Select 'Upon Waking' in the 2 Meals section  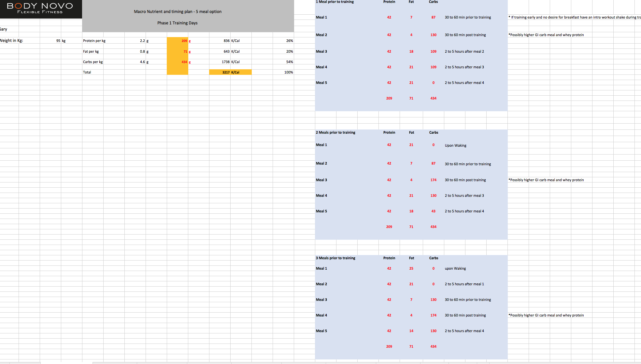[x=456, y=145]
